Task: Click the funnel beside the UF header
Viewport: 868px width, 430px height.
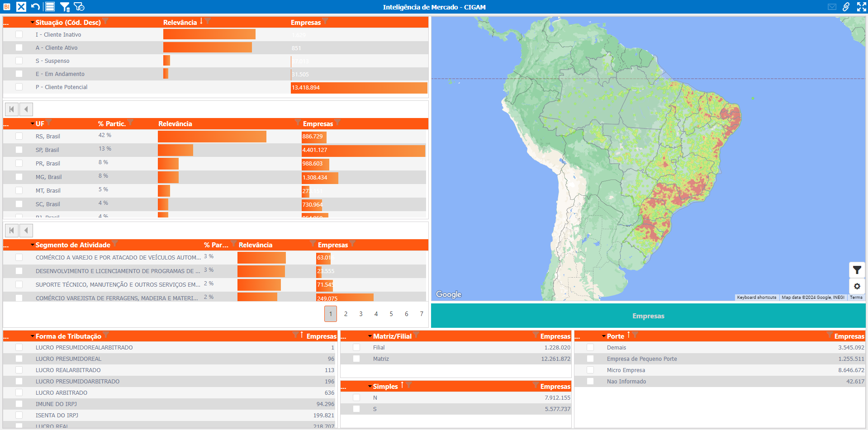Action: tap(49, 123)
